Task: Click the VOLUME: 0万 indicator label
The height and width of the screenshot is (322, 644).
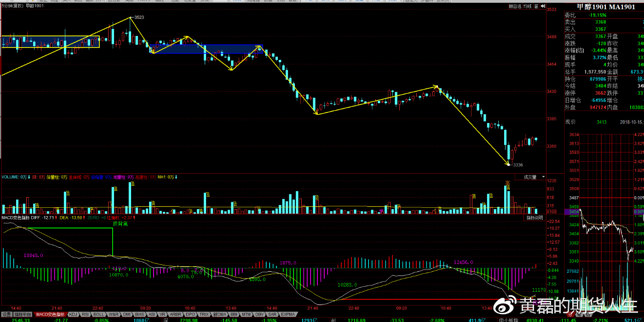Action: coord(13,177)
